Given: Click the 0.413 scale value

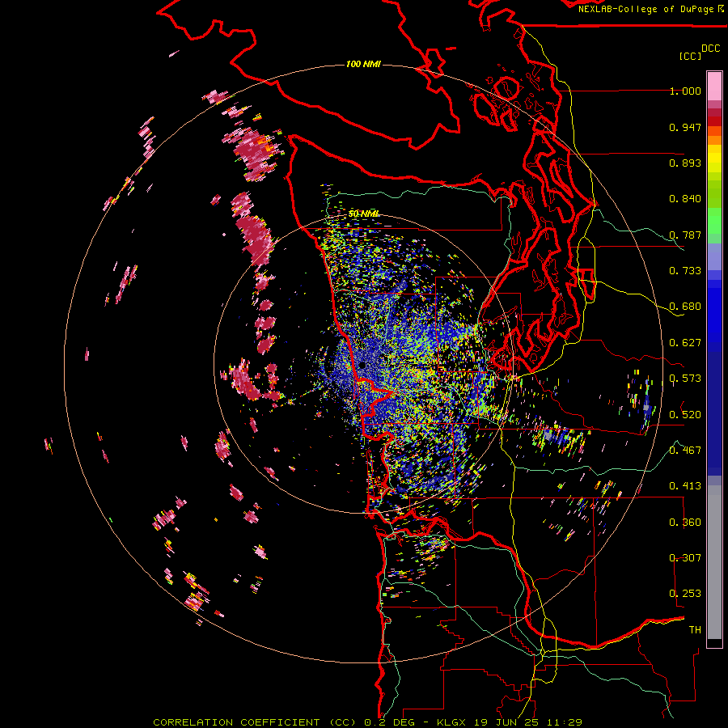Looking at the screenshot, I should click(x=685, y=486).
